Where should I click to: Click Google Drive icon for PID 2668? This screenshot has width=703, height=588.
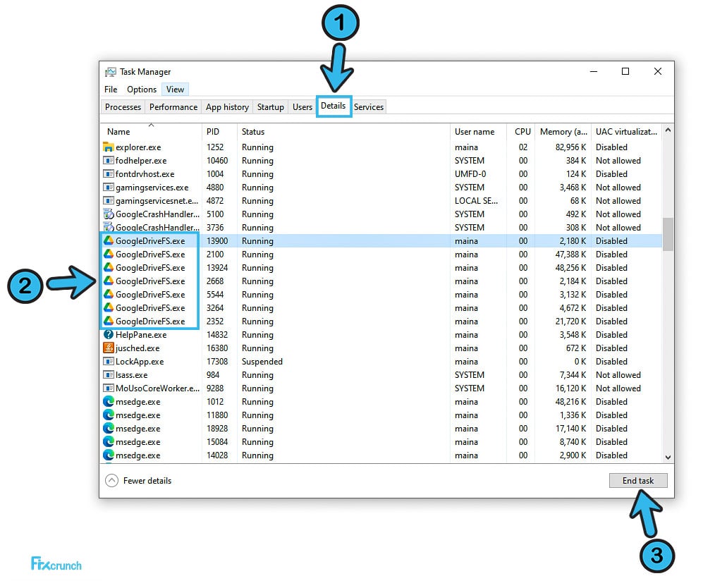[x=109, y=281]
